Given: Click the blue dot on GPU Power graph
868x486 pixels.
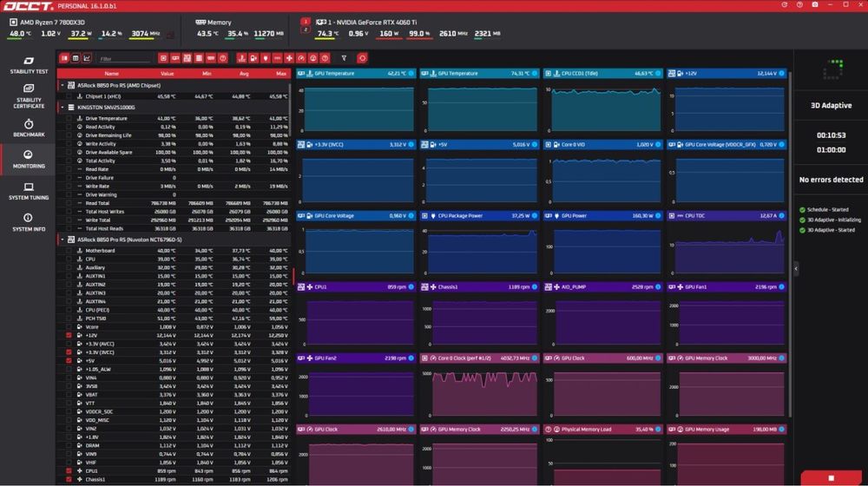Looking at the screenshot, I should (658, 216).
